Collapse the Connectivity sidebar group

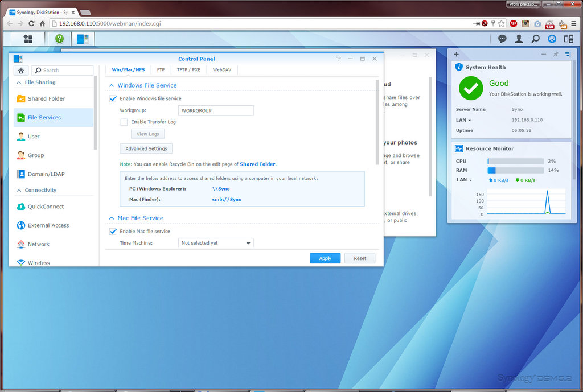click(x=19, y=190)
